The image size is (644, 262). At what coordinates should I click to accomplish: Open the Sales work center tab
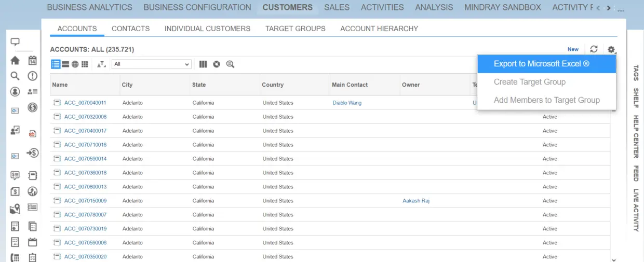coord(337,7)
